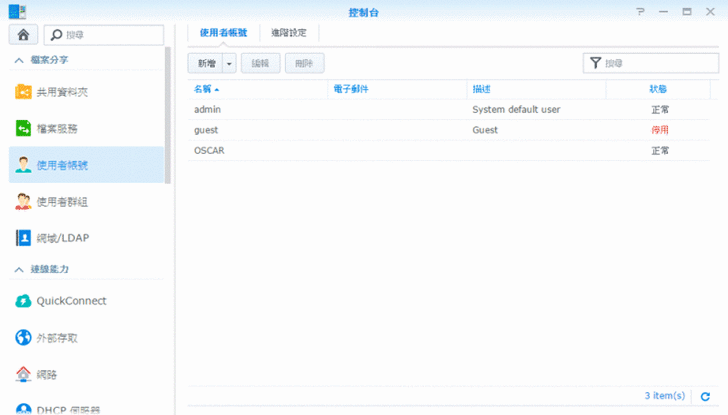
Task: Open QuickConnect cloud icon
Action: point(23,301)
